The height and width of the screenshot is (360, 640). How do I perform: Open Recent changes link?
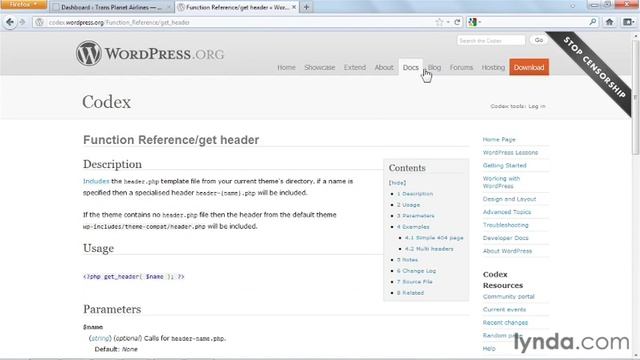(x=505, y=323)
